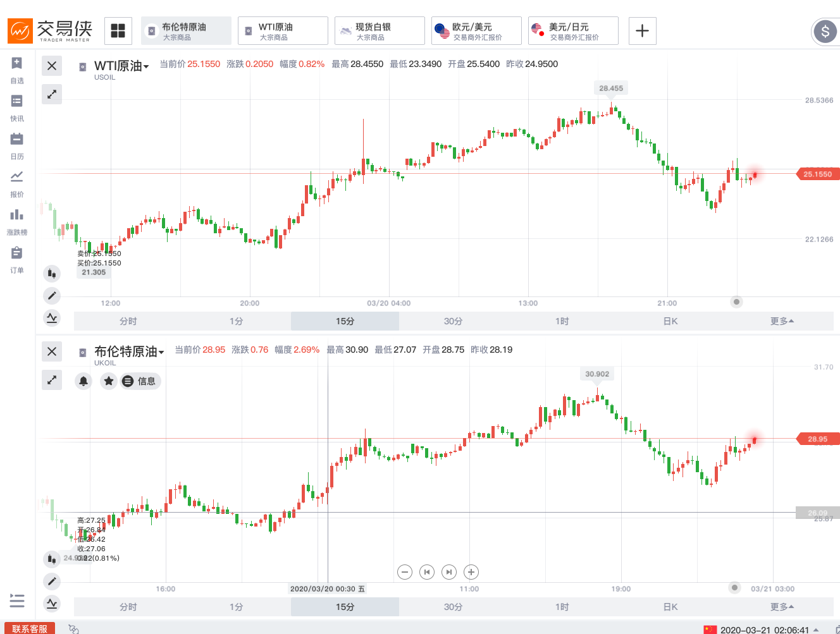Expand the WTI原油 symbol dropdown
840x634 pixels.
(146, 66)
